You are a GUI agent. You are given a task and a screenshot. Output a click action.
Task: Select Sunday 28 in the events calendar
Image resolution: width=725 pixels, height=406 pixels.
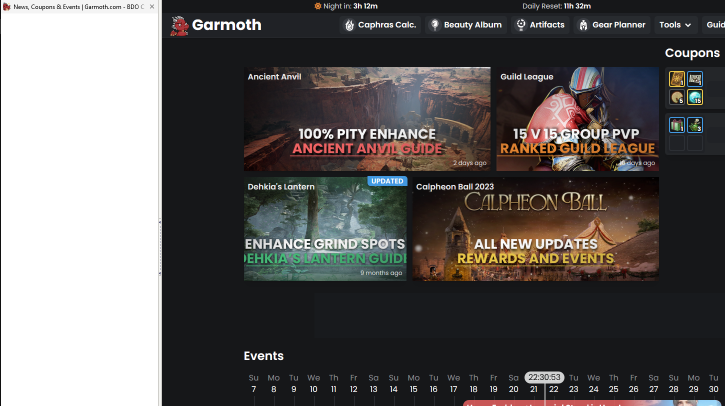(x=674, y=384)
